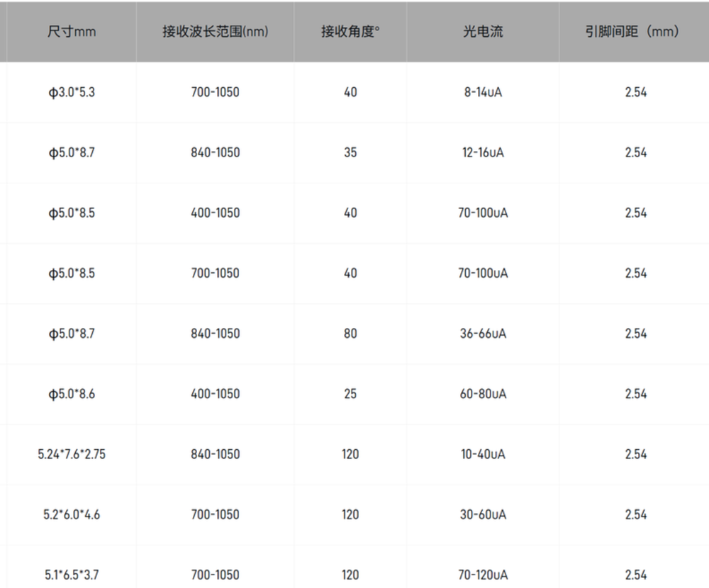Click the 光电流 column header
Image resolution: width=709 pixels, height=588 pixels.
coord(482,32)
